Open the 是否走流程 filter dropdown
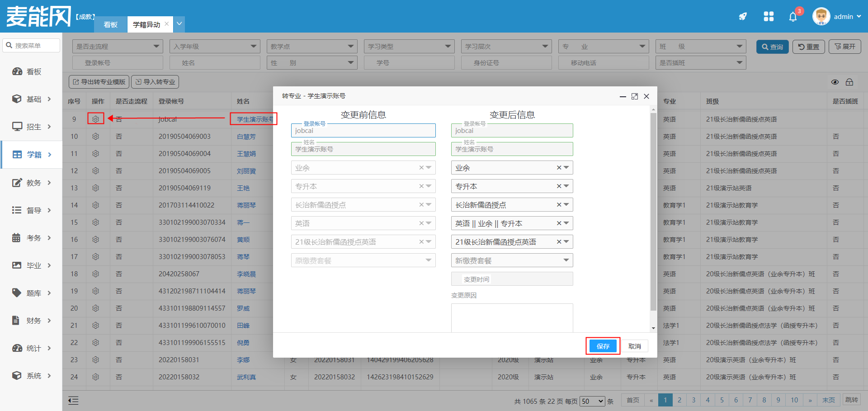This screenshot has width=868, height=411. point(118,47)
